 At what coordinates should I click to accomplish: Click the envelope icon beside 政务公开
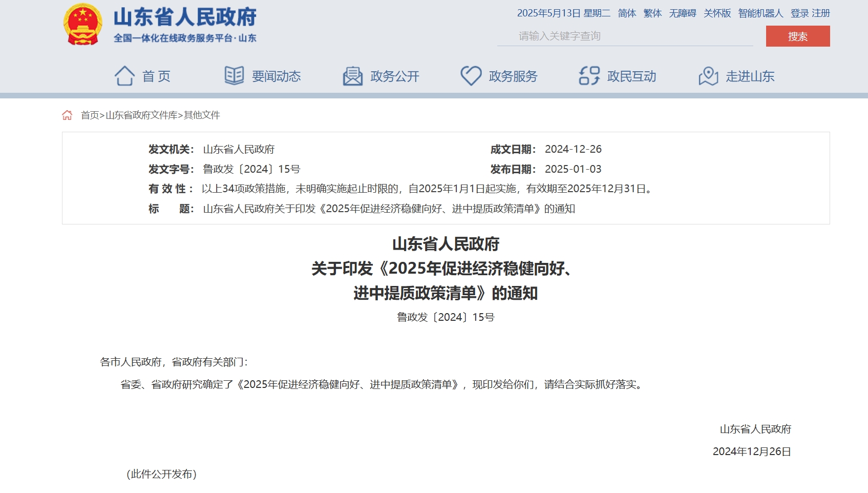point(352,76)
